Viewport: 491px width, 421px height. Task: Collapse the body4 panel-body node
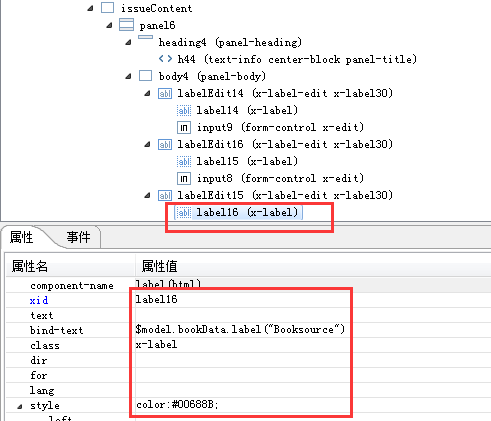pyautogui.click(x=128, y=76)
